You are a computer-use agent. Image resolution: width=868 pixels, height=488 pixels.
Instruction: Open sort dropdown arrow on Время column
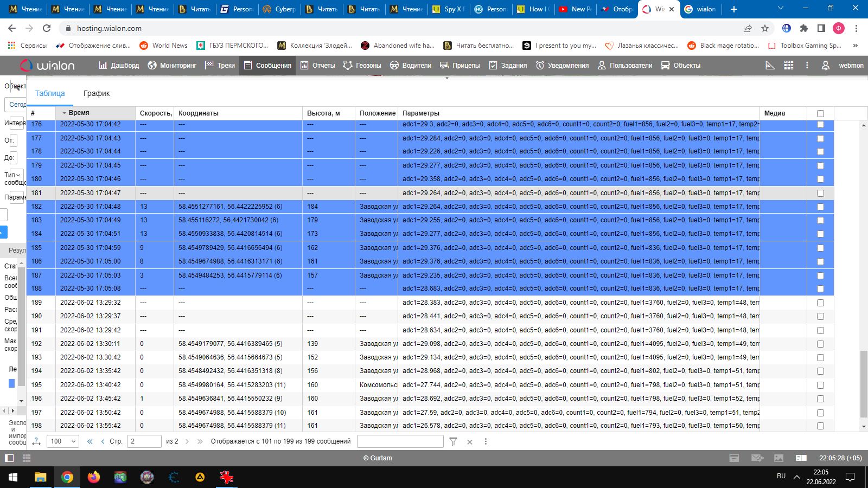64,113
